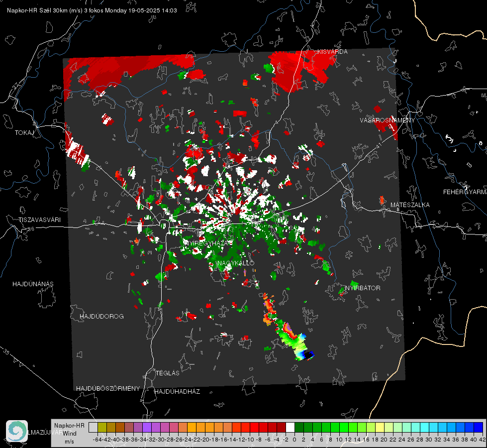Click the red-white striped echo near Tokaj
The height and width of the screenshot is (448, 487).
click(77, 151)
